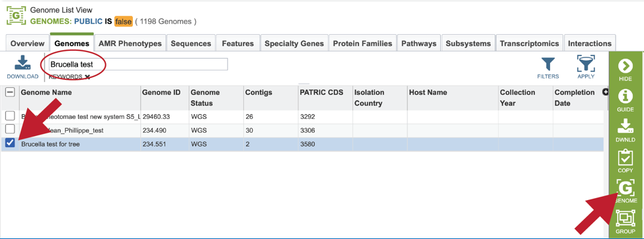Select the Genomes tab
This screenshot has height=239, width=644.
click(x=72, y=43)
